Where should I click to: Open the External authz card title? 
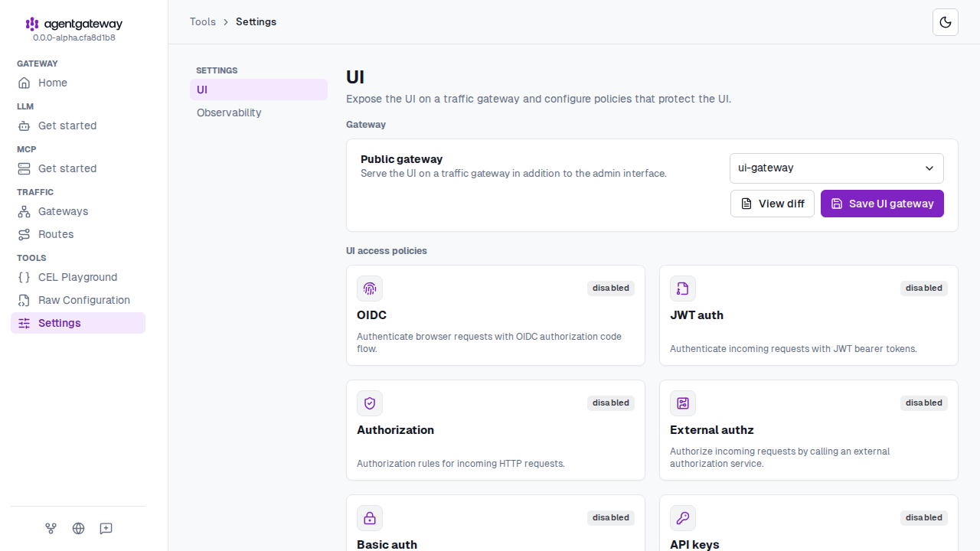[712, 430]
